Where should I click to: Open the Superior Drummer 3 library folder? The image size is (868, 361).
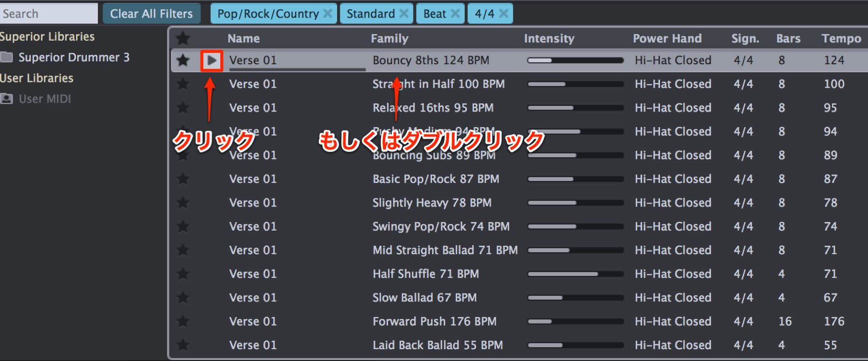(x=65, y=58)
